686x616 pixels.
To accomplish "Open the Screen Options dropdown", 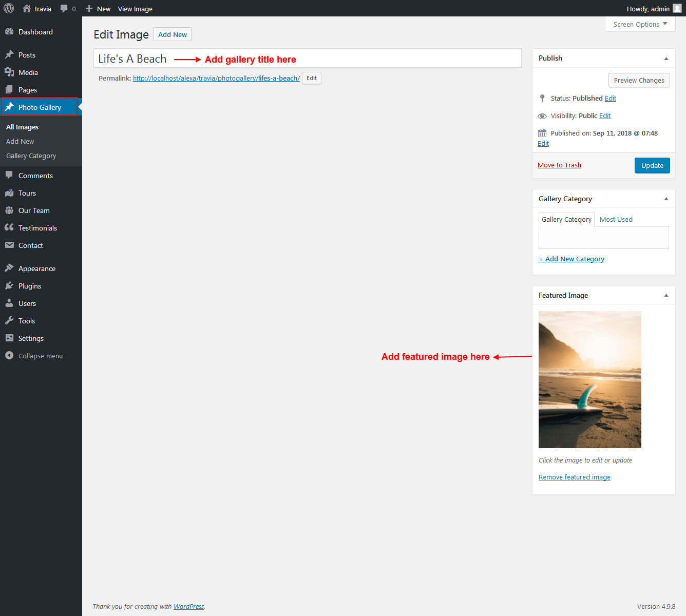I will (640, 24).
